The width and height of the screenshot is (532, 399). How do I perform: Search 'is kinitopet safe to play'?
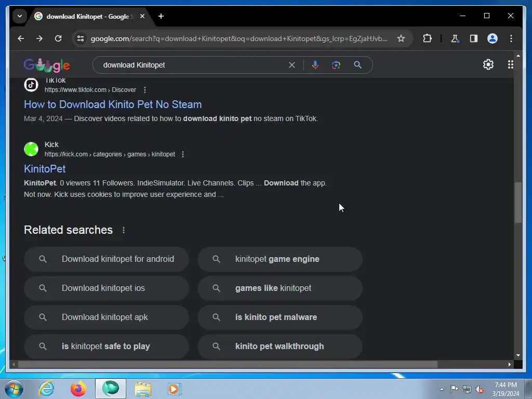[107, 347]
